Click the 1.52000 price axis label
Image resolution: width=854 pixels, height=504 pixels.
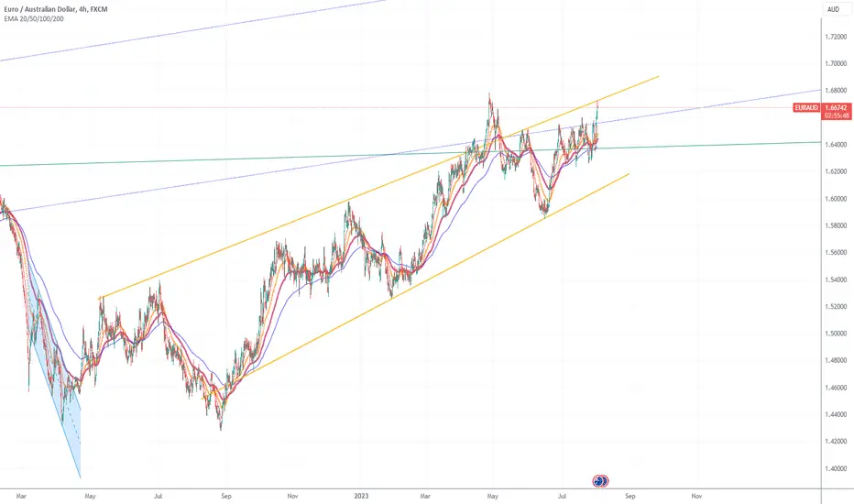point(836,307)
